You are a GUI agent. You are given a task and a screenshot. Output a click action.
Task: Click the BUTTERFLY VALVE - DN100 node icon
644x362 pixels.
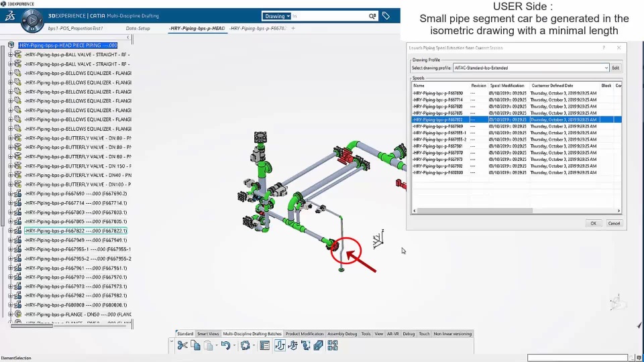click(17, 184)
